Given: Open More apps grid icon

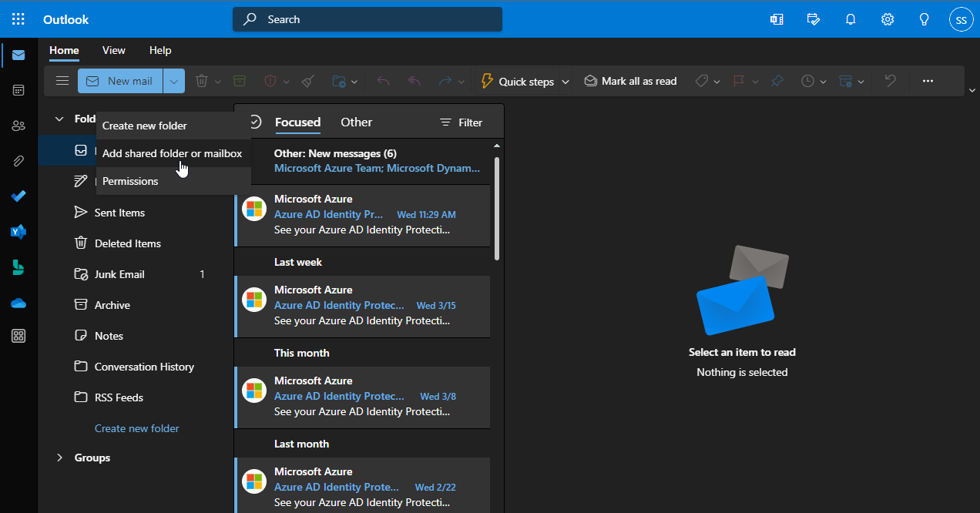Looking at the screenshot, I should click(18, 336).
